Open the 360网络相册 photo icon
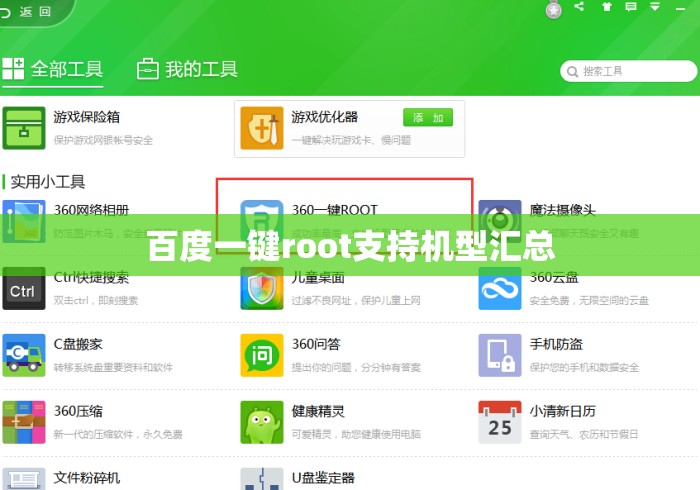Viewport: 700px width, 490px height. 24,221
